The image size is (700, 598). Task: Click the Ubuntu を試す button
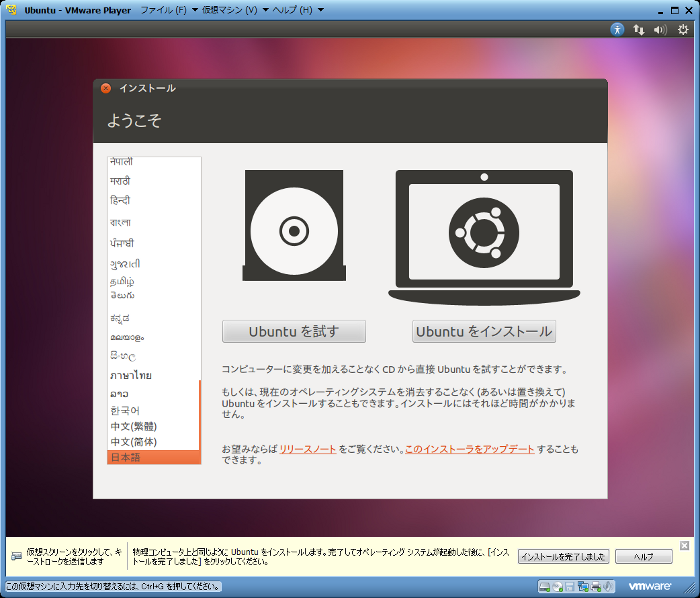[x=294, y=332]
